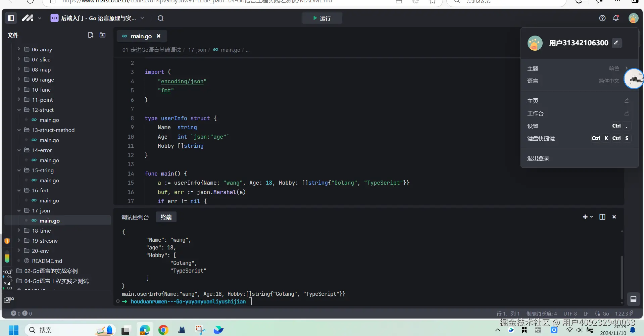
Task: Open the course title dropdown arrow
Action: [142, 18]
